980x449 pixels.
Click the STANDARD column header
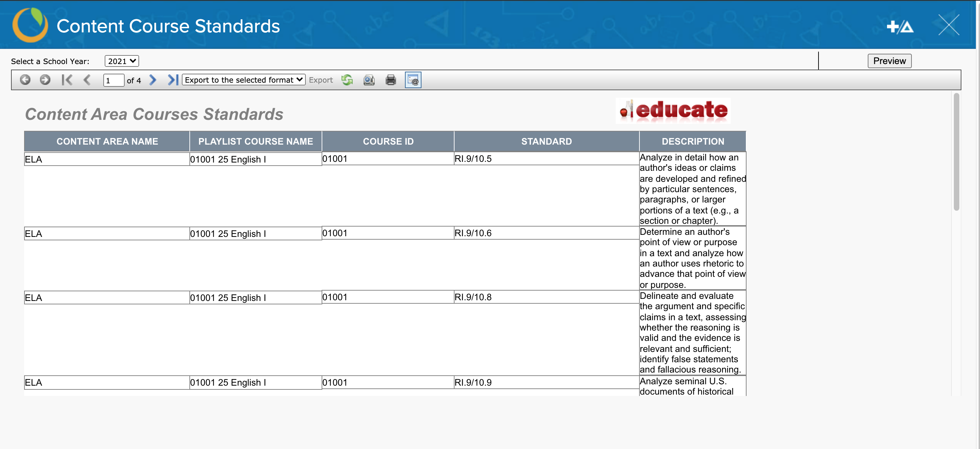click(546, 141)
